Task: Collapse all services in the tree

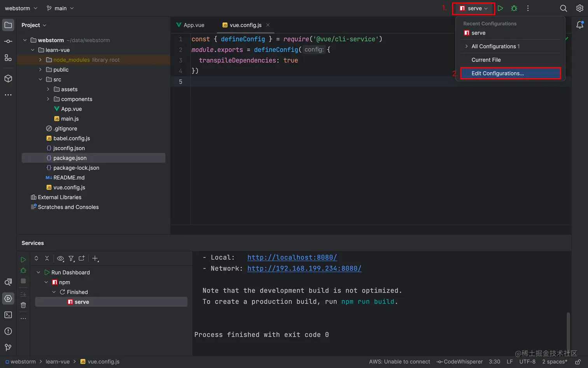Action: [47, 258]
